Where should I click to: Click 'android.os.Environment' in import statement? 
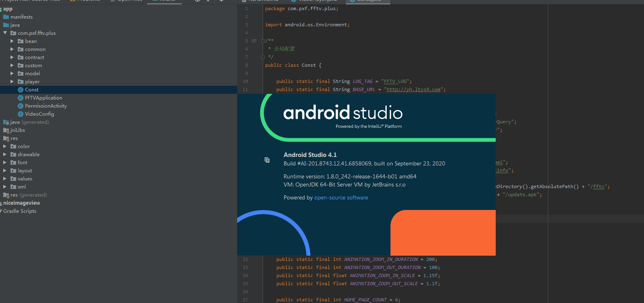click(x=316, y=25)
